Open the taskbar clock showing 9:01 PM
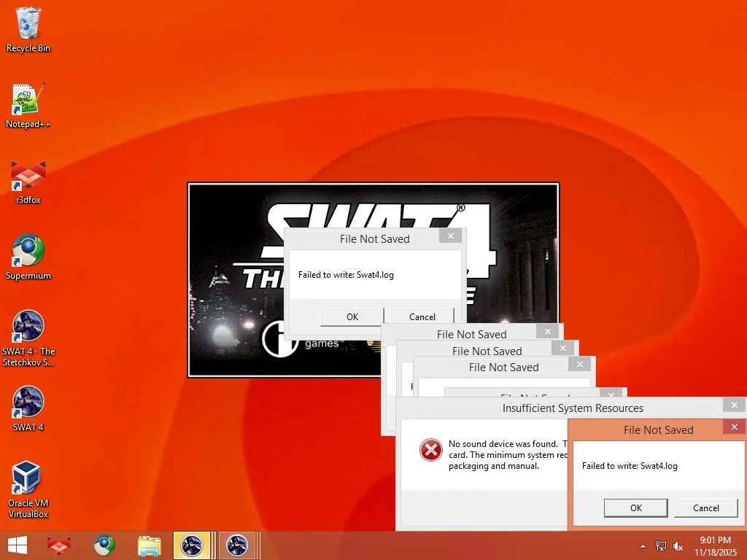The width and height of the screenshot is (747, 560). click(715, 545)
